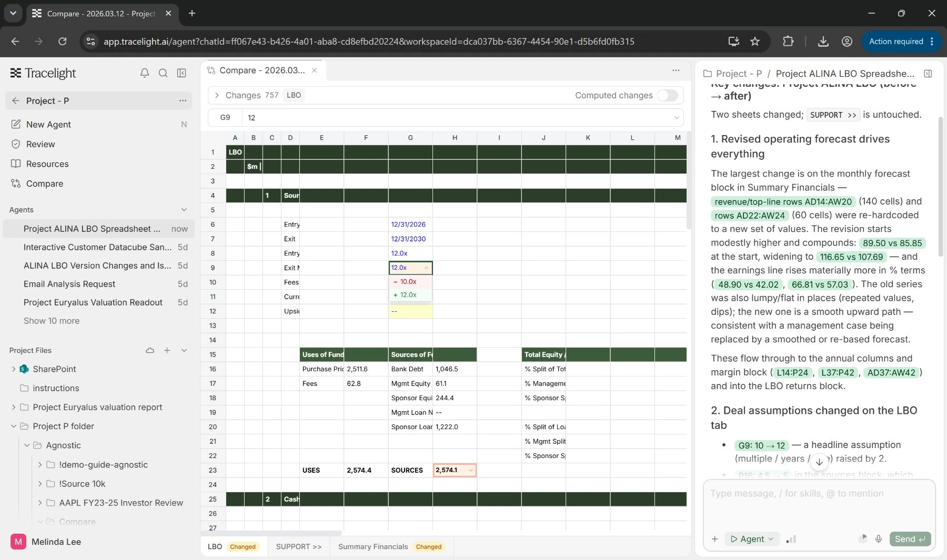Open the Agent mode dropdown
947x560 pixels.
[752, 539]
